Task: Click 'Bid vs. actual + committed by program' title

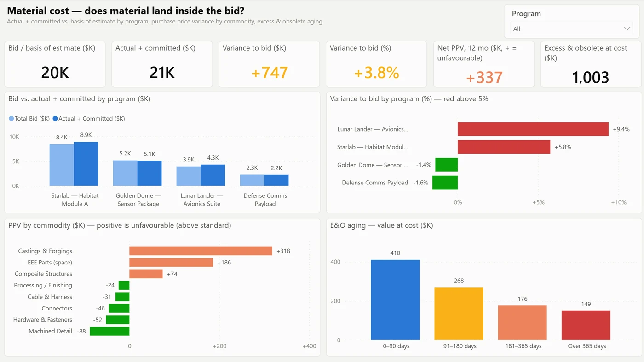Action: (x=79, y=99)
